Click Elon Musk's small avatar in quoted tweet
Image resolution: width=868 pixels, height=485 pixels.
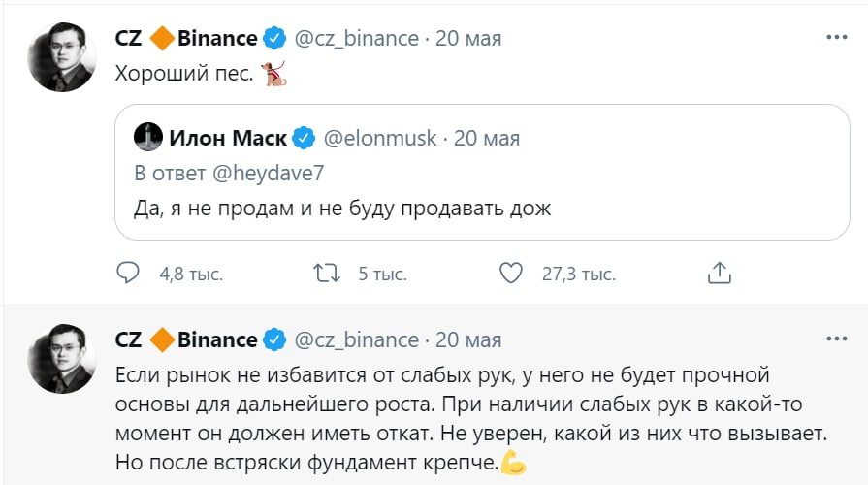(x=147, y=138)
